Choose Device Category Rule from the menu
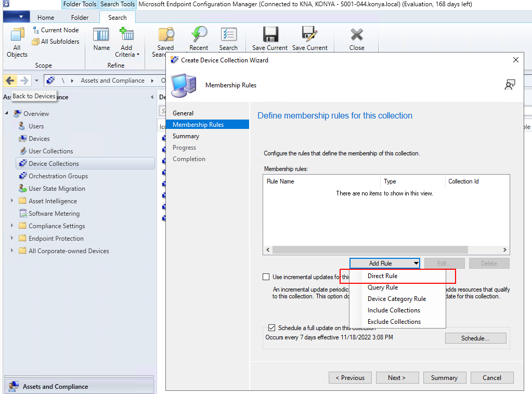532x394 pixels. point(398,299)
